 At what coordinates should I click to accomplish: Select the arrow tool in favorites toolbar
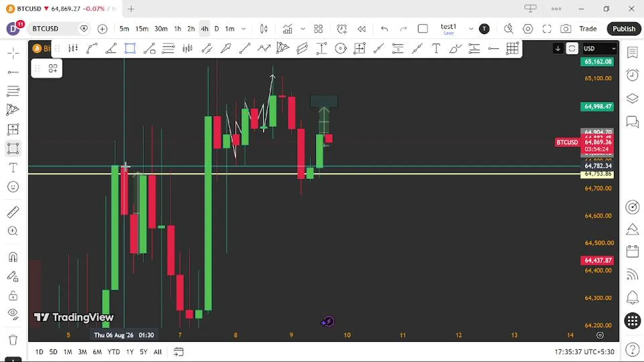pos(225,48)
